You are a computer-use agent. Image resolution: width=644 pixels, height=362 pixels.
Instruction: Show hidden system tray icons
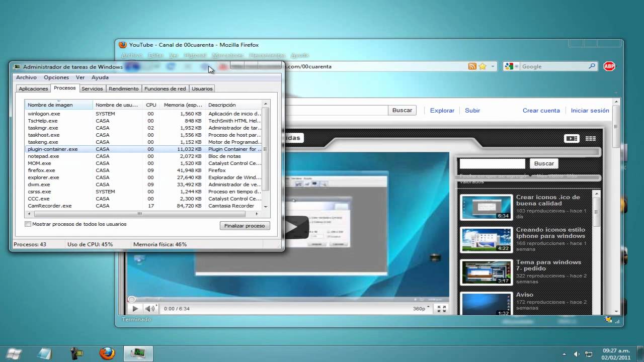click(x=564, y=354)
